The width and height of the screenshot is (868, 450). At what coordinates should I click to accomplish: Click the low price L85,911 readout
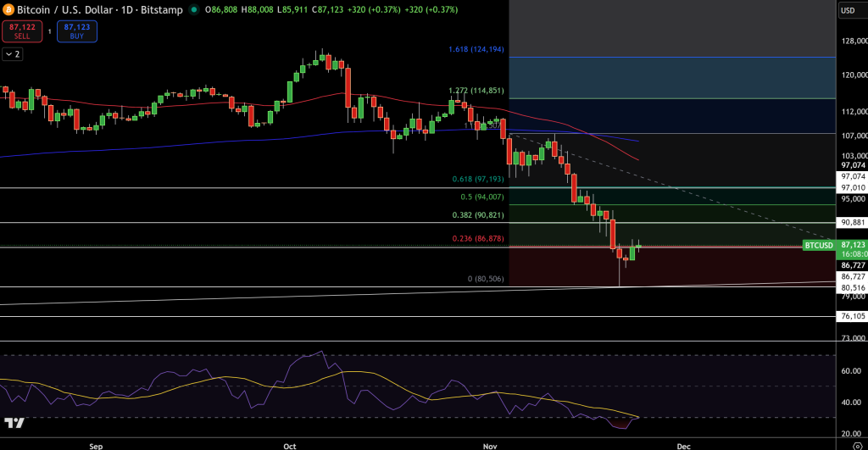[x=292, y=9]
